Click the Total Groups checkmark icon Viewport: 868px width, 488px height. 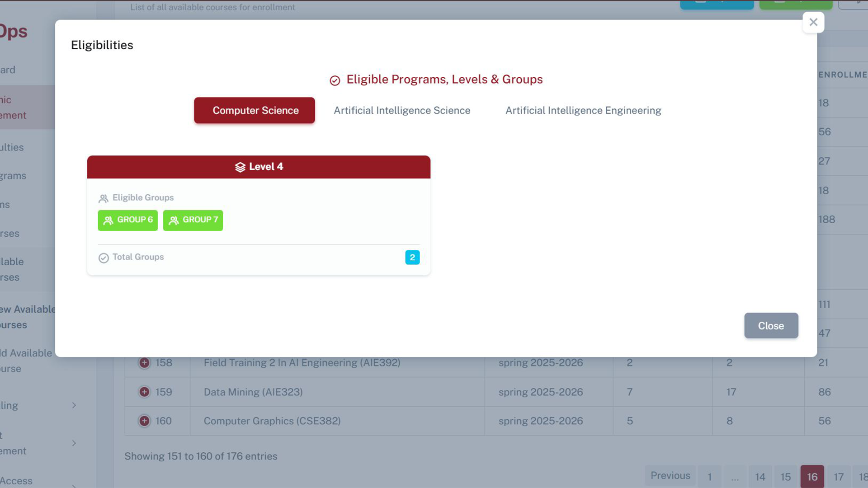coord(104,258)
